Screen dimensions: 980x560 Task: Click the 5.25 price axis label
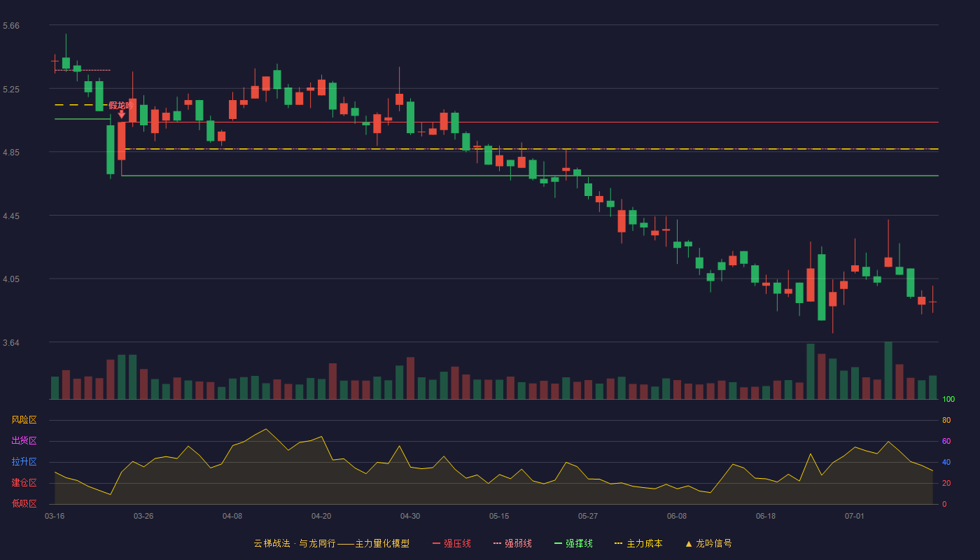(11, 90)
